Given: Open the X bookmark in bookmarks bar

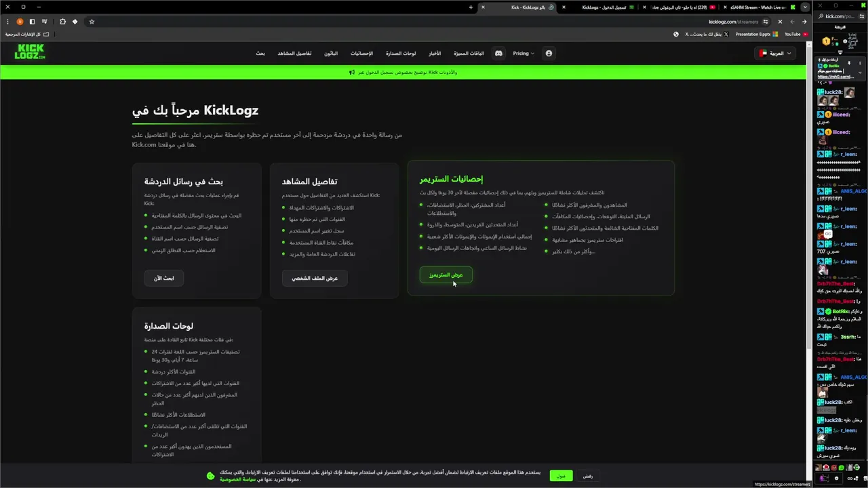Looking at the screenshot, I should tap(707, 34).
